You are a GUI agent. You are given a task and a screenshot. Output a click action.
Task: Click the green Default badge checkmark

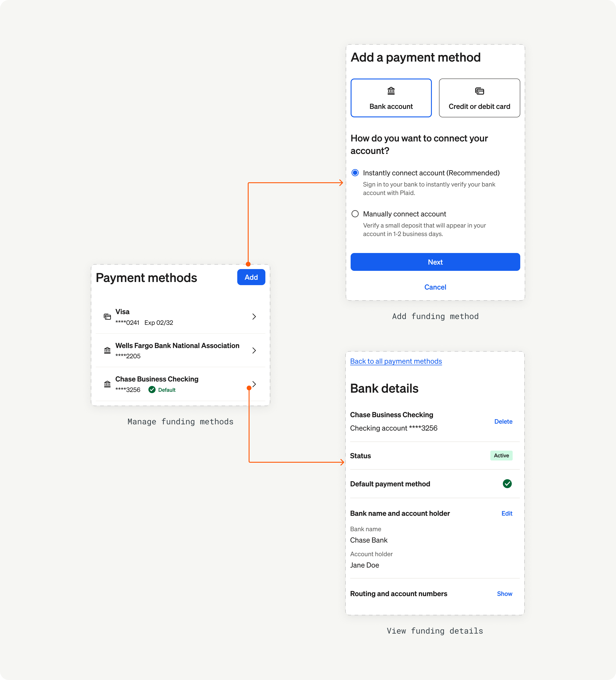[152, 390]
